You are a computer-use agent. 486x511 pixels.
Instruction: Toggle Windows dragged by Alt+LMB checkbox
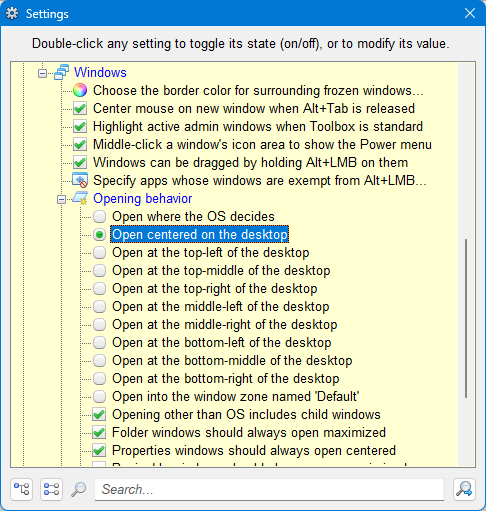(80, 163)
